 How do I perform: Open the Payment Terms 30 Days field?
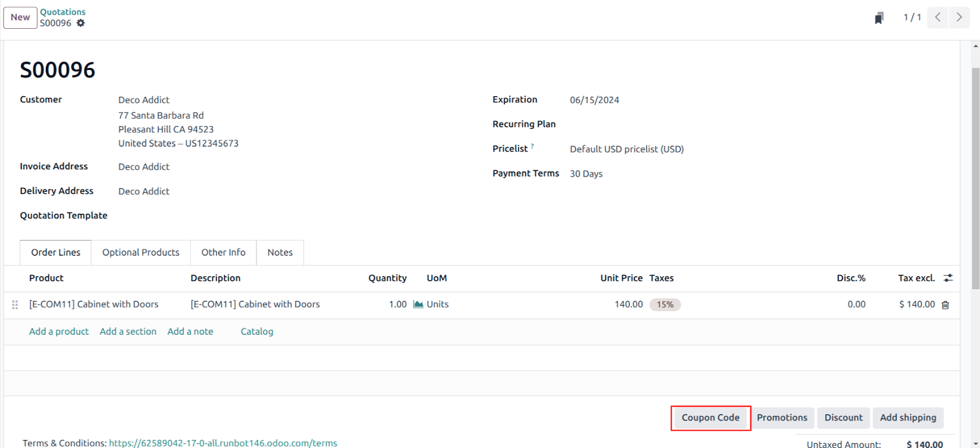pyautogui.click(x=586, y=174)
